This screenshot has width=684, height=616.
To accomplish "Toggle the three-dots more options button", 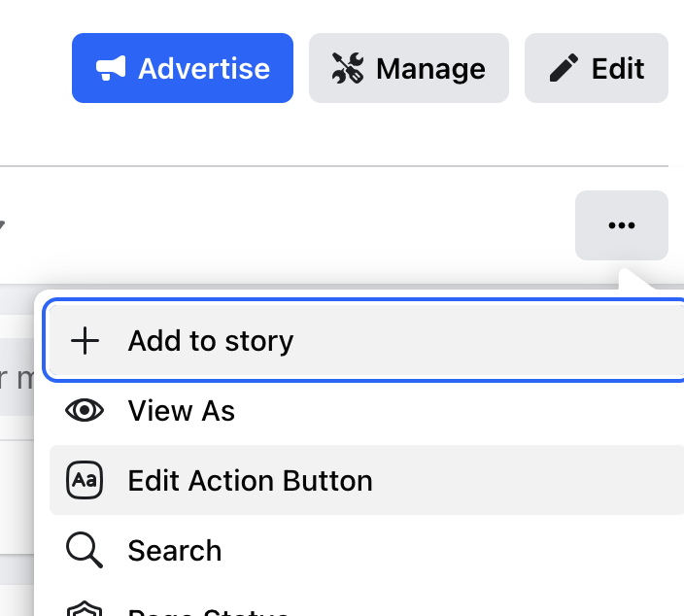I will pos(622,225).
